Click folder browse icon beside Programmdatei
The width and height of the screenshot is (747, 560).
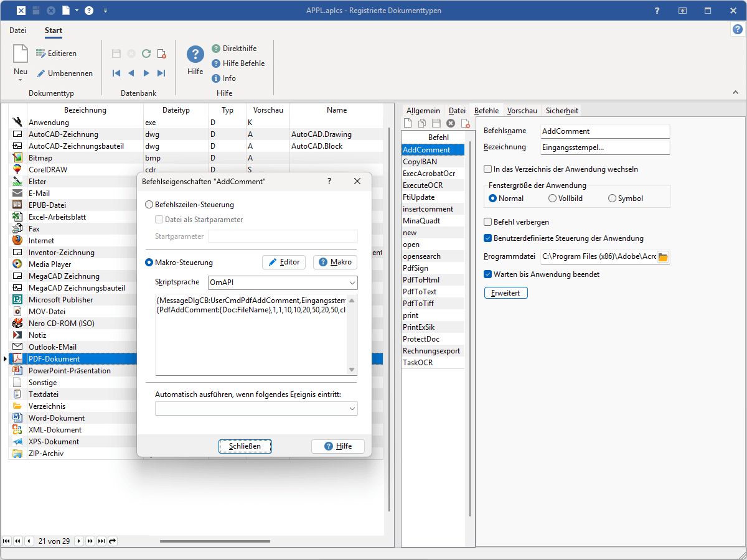click(663, 257)
